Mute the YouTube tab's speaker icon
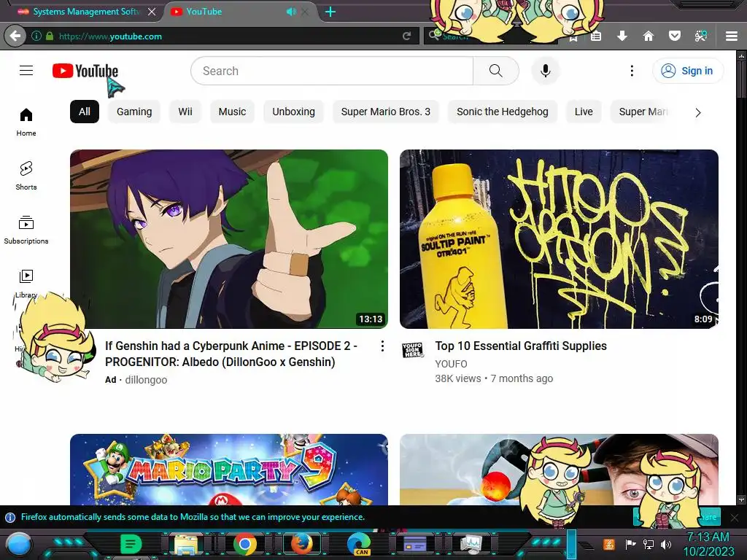The height and width of the screenshot is (560, 747). tap(291, 12)
